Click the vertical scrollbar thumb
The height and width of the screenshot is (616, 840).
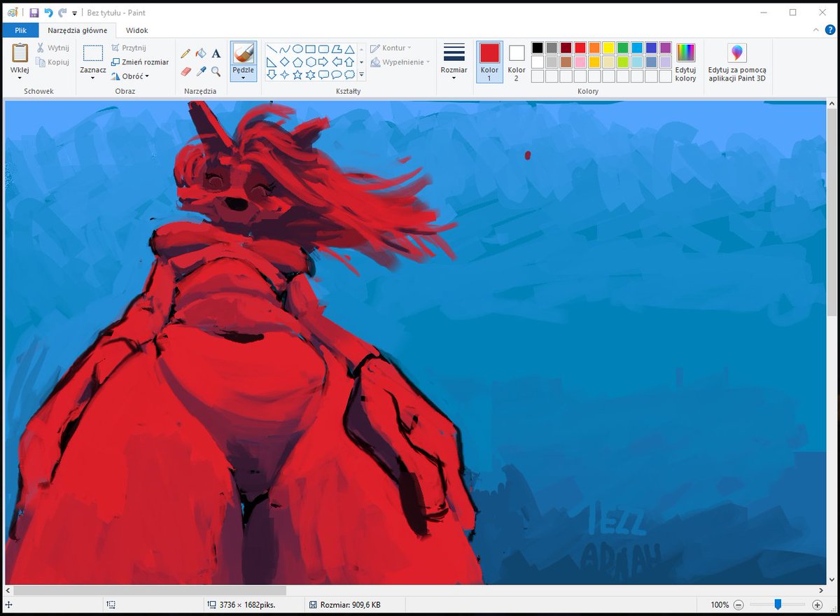(x=831, y=213)
